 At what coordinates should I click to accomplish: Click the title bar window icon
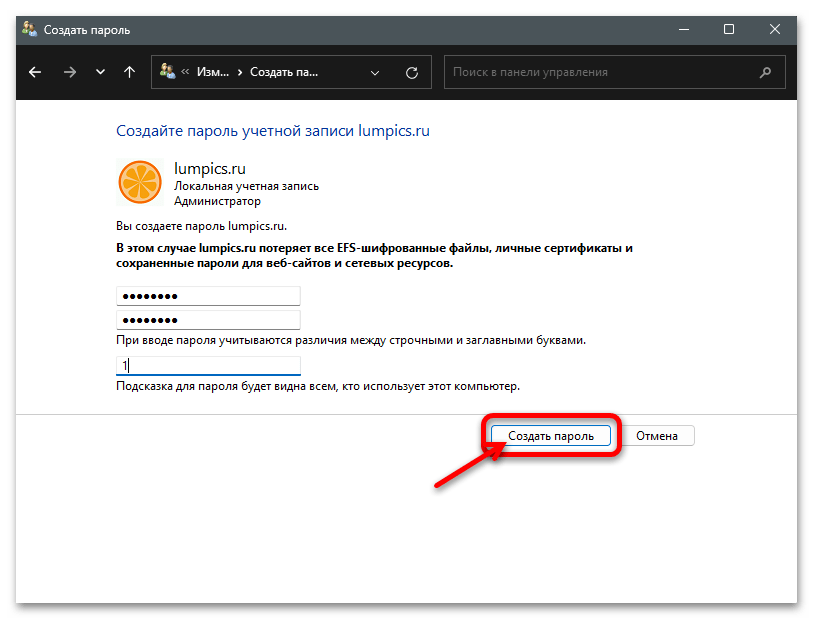[x=29, y=30]
